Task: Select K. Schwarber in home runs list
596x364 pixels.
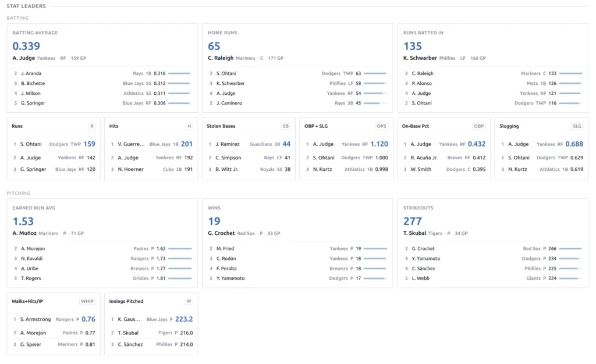Action: (230, 83)
